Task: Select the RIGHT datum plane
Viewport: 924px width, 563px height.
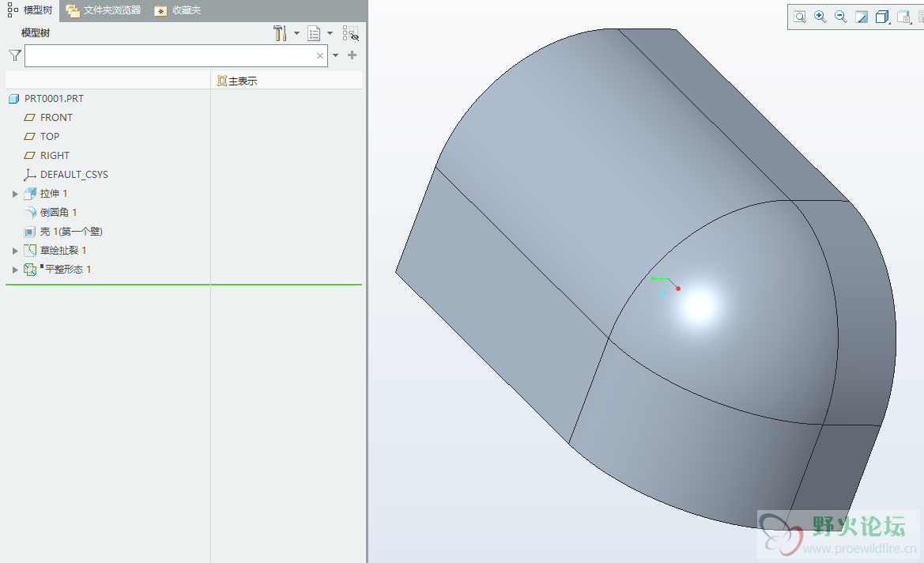Action: (x=55, y=155)
